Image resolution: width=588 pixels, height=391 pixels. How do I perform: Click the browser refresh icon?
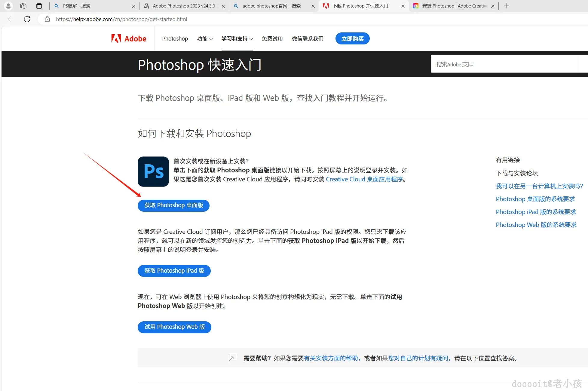point(27,19)
